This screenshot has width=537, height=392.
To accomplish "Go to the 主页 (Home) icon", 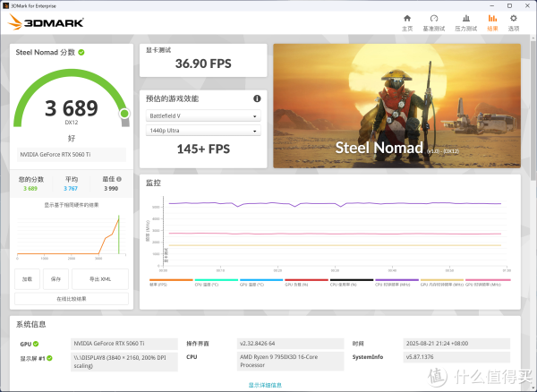I will point(407,21).
